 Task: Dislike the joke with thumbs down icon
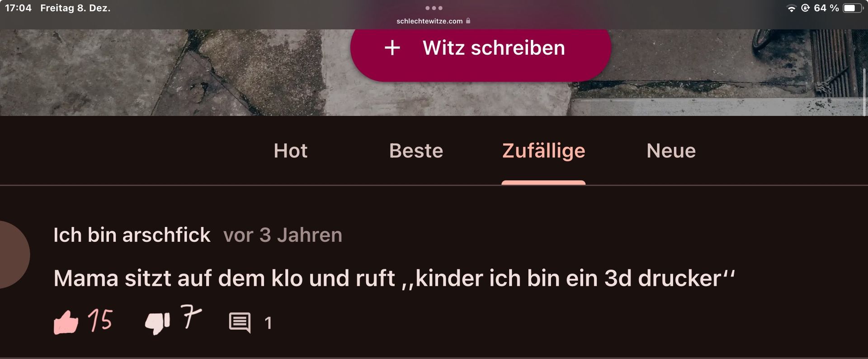point(157,323)
